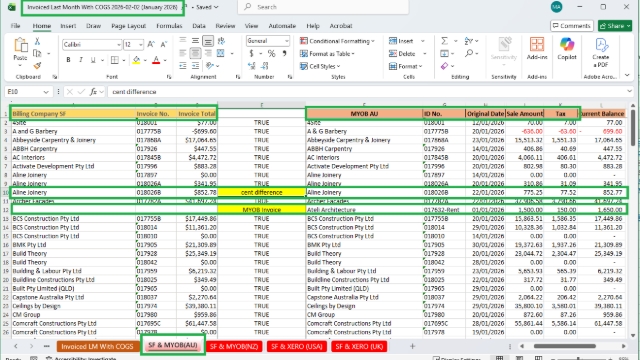Click the Format Painter brush icon

pyautogui.click(x=37, y=65)
